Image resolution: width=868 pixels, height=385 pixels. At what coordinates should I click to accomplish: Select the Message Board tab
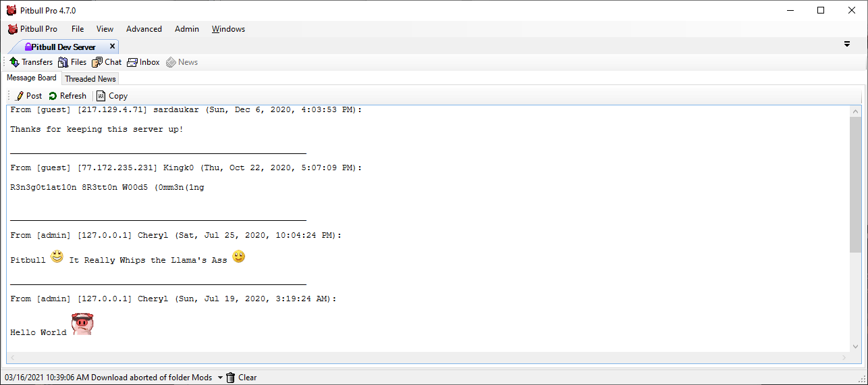(32, 78)
